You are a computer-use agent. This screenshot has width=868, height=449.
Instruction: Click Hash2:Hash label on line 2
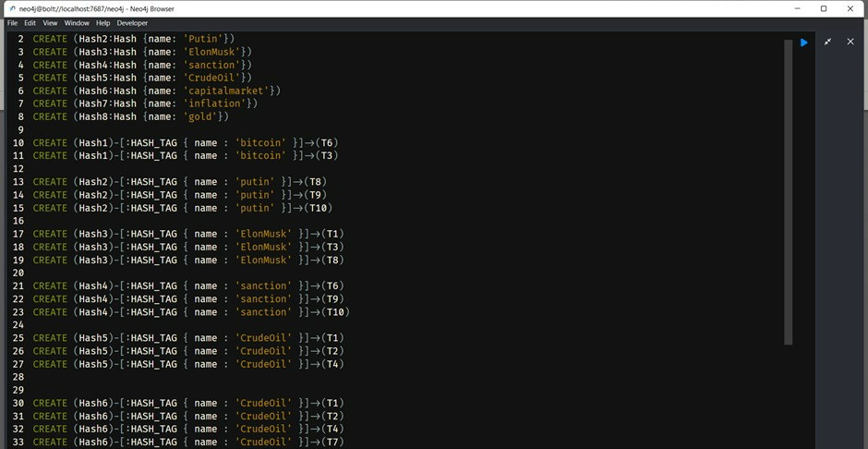point(107,39)
